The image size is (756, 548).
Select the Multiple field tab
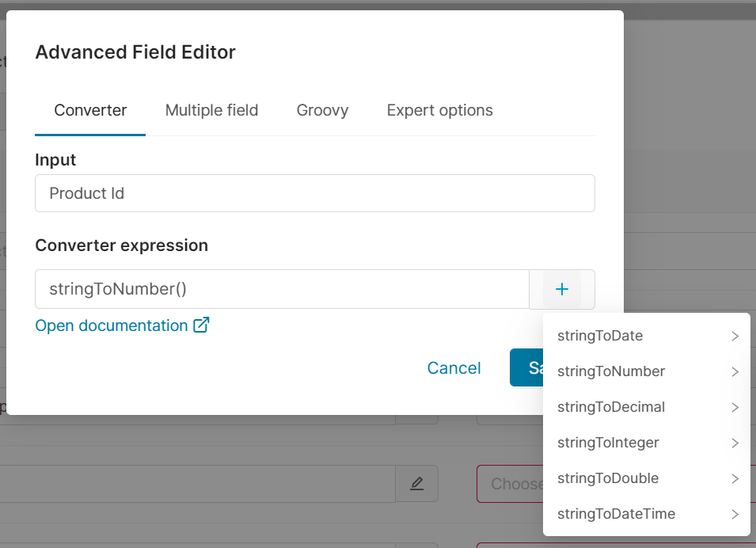coord(211,110)
